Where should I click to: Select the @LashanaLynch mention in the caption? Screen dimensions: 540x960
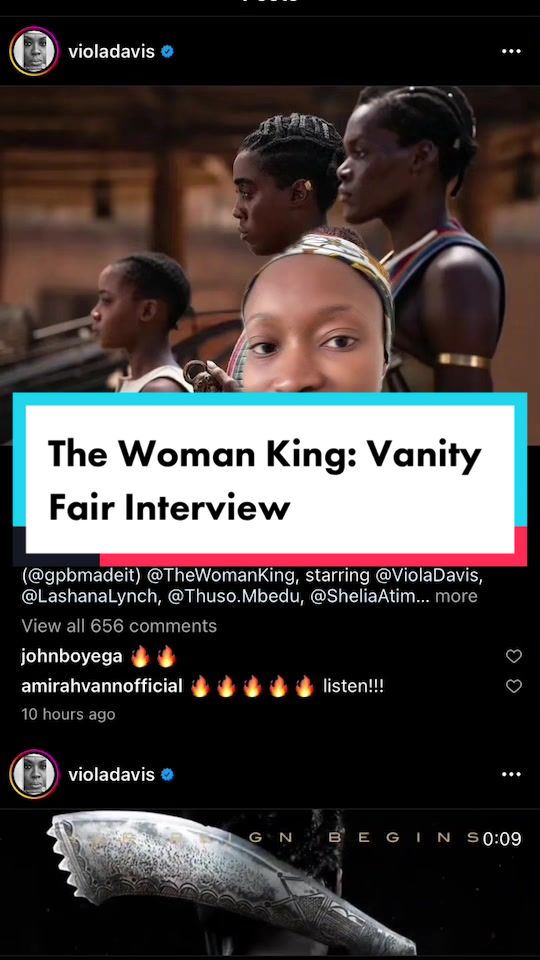click(88, 596)
